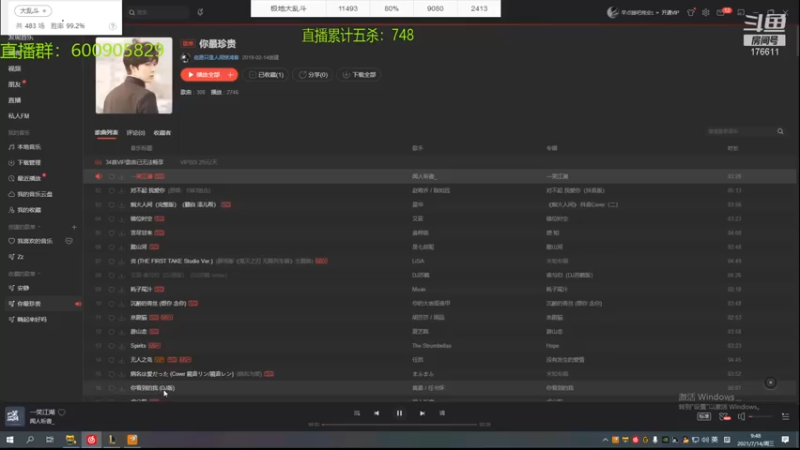Click the 下载全部 button
This screenshot has height=450, width=800.
(359, 75)
